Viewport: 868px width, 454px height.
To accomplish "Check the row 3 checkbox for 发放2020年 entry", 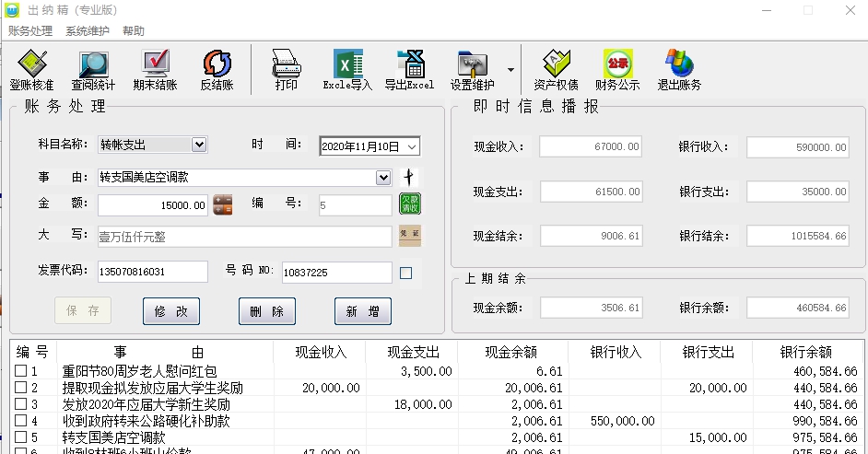I will (x=20, y=403).
